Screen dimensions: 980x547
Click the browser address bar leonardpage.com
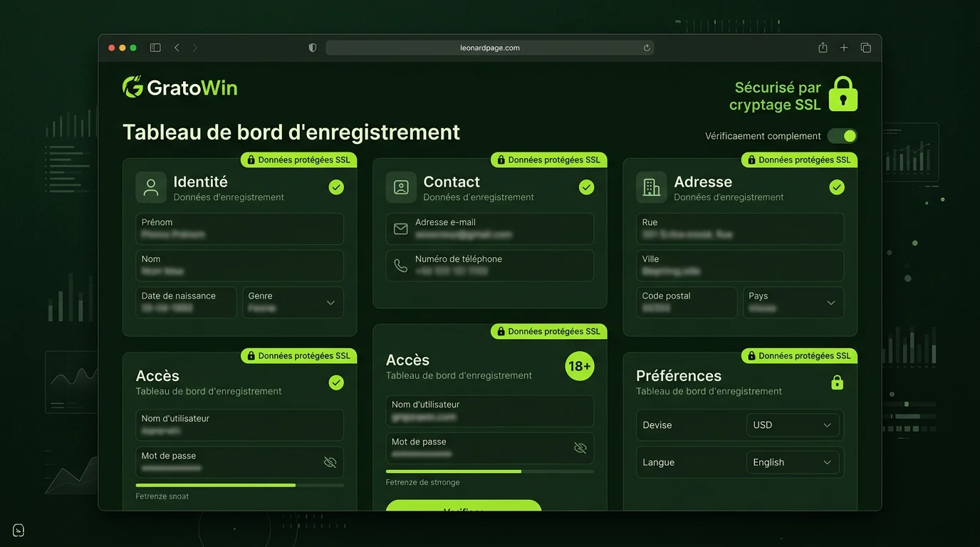tap(490, 48)
